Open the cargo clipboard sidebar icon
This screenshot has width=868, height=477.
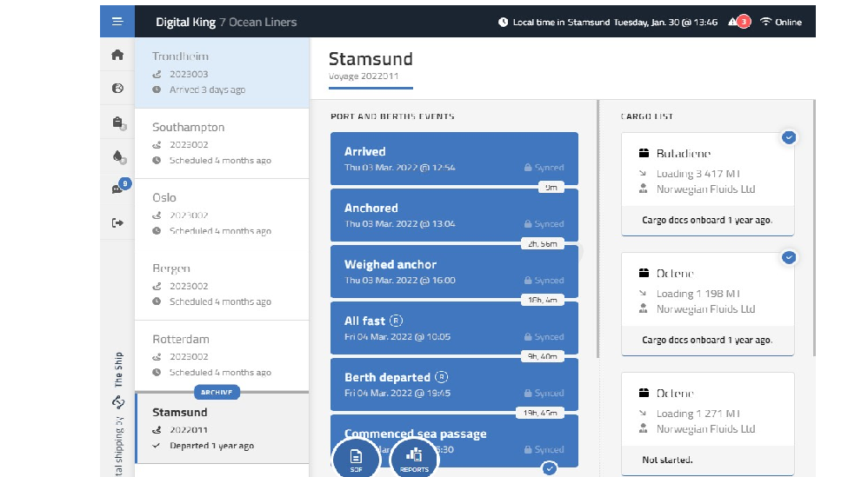(118, 123)
